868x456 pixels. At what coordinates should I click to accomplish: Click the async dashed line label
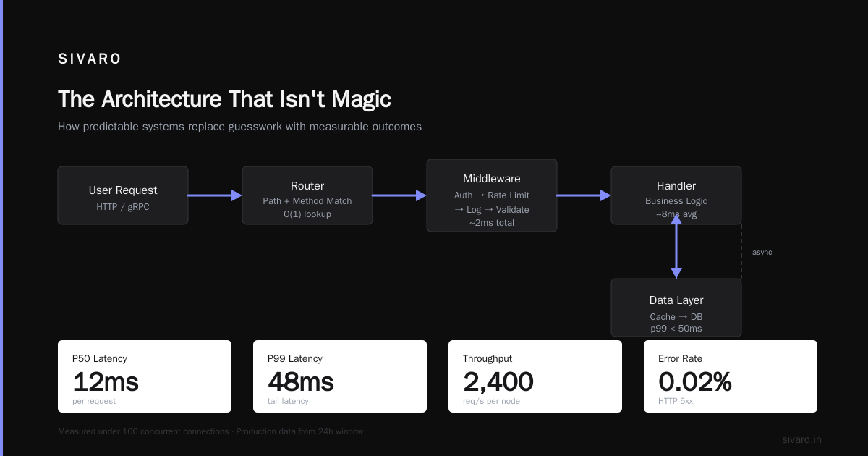(762, 252)
